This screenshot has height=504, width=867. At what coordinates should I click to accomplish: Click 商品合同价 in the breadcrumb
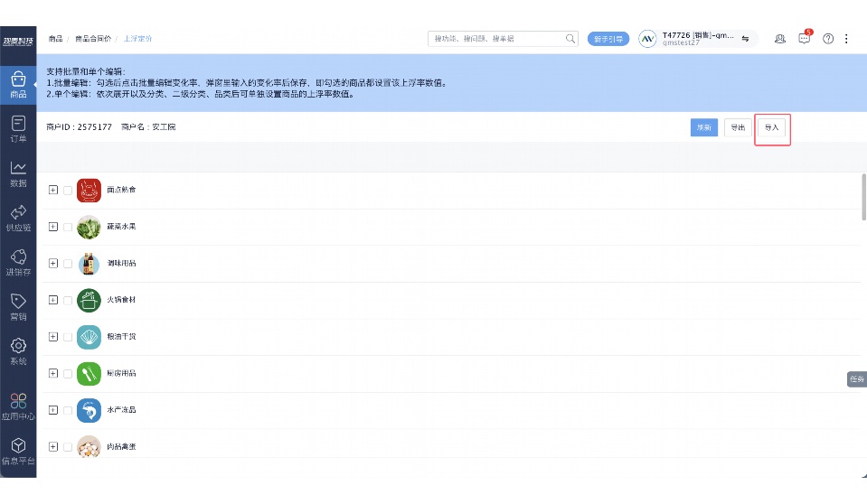click(93, 39)
